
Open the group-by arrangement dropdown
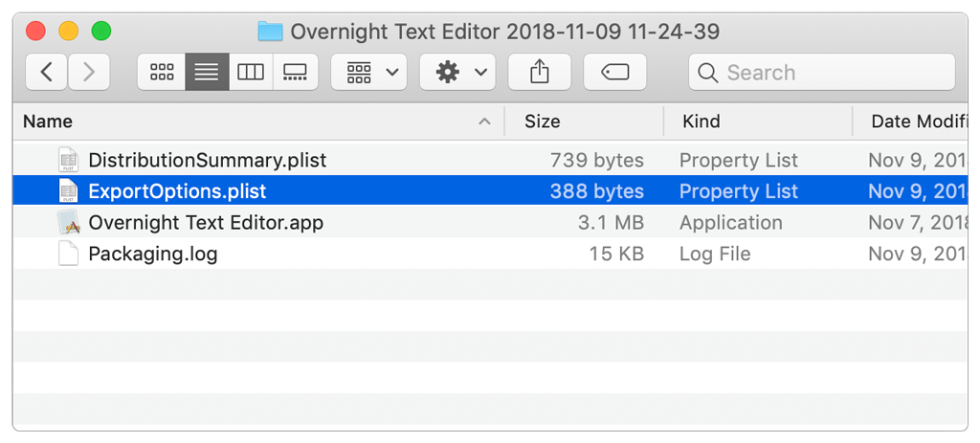pos(369,72)
